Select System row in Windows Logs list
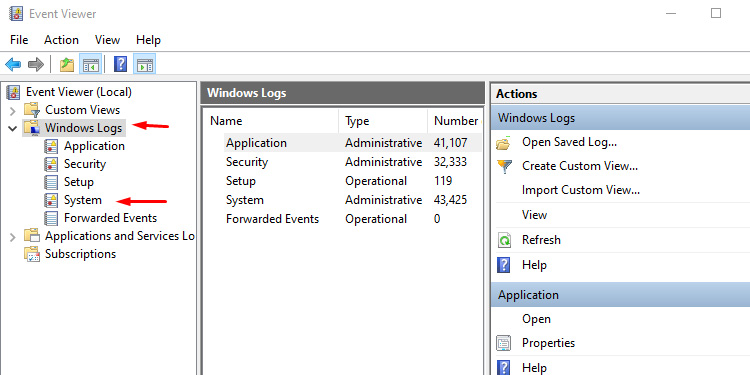Viewport: 750px width, 375px height. (343, 200)
